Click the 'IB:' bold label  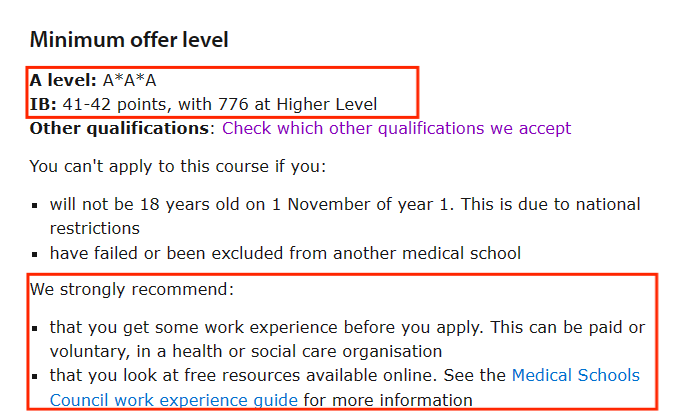tap(43, 104)
